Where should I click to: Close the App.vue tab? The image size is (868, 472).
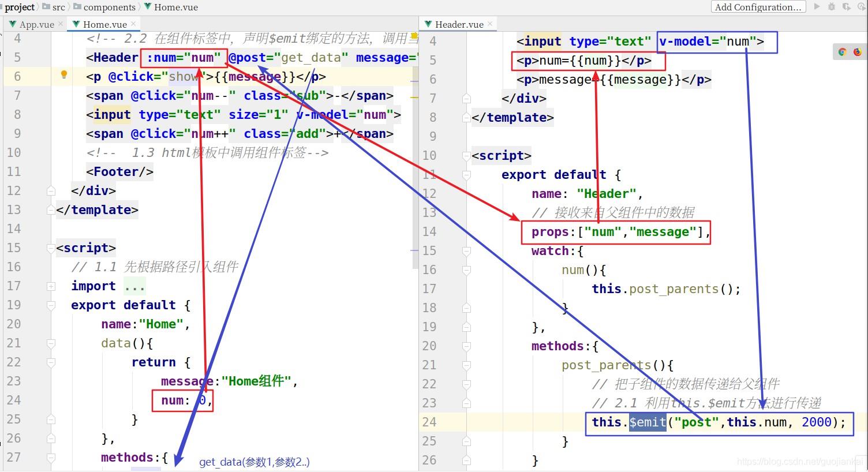tap(61, 24)
